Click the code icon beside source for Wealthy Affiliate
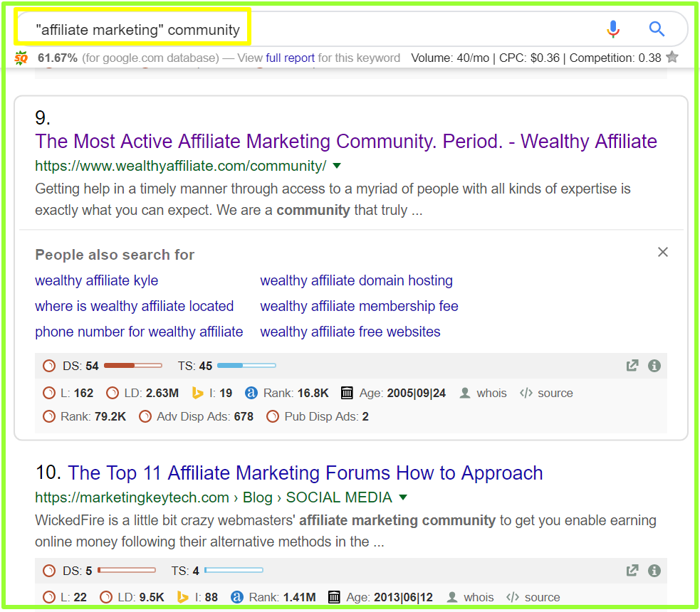The width and height of the screenshot is (700, 612). (526, 393)
